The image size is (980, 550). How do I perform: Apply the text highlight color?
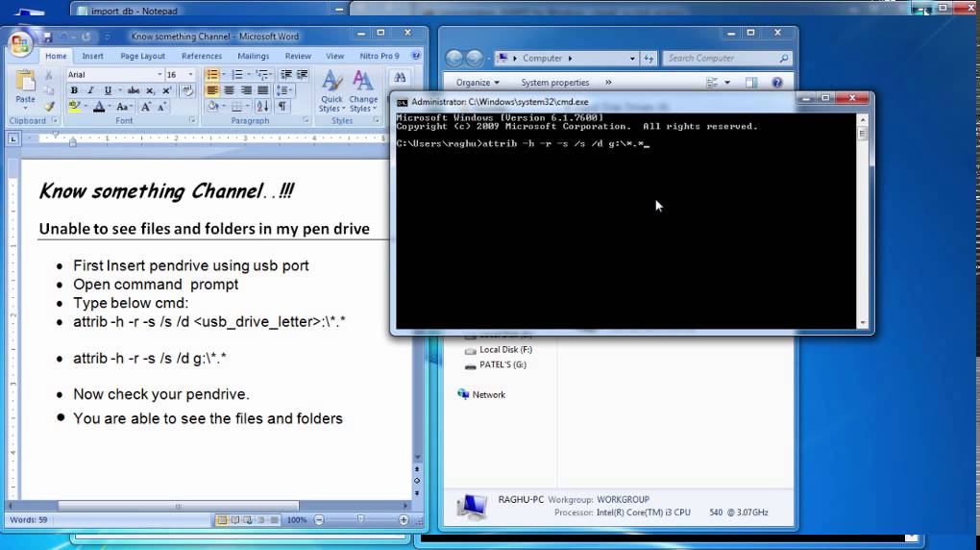[74, 107]
